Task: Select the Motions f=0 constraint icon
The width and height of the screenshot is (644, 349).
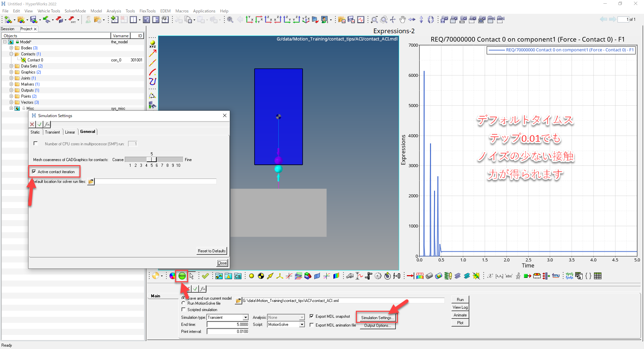Action: (397, 276)
